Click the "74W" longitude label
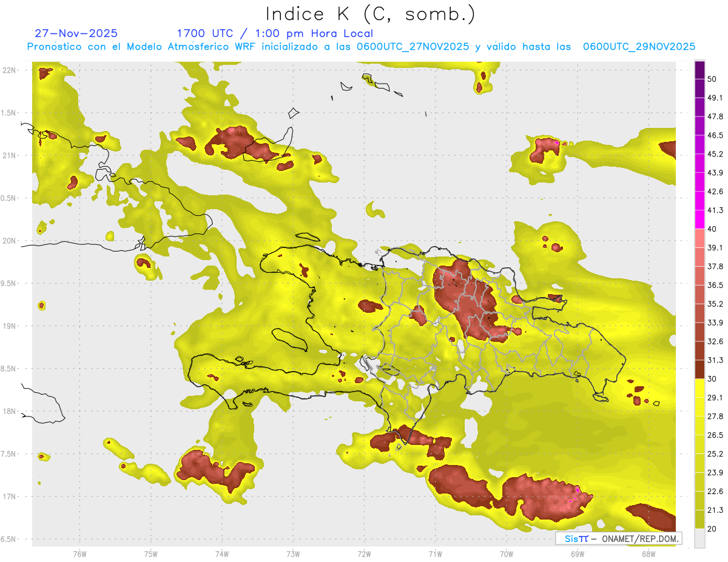728x562 pixels. [x=222, y=554]
